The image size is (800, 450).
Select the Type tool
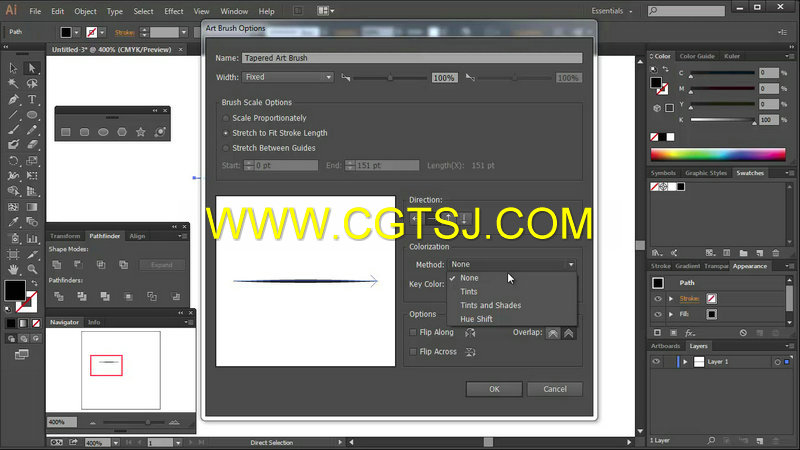pos(32,99)
